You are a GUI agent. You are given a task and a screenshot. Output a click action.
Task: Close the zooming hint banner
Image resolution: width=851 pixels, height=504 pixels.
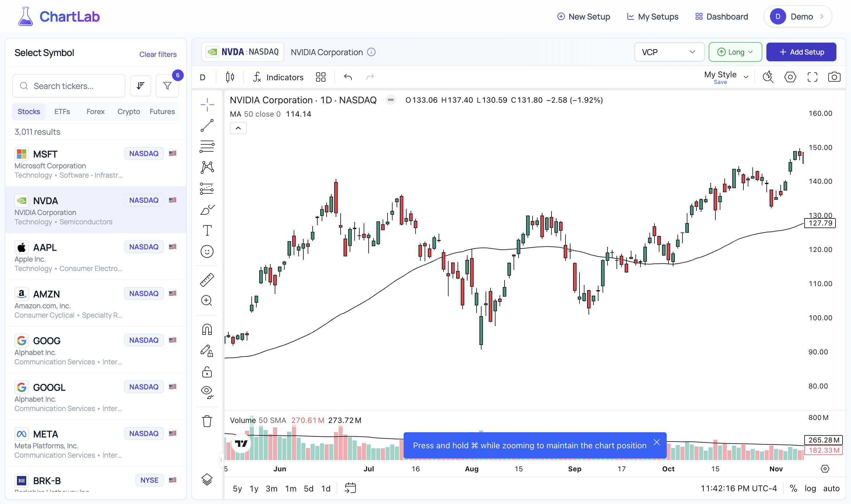pyautogui.click(x=657, y=442)
